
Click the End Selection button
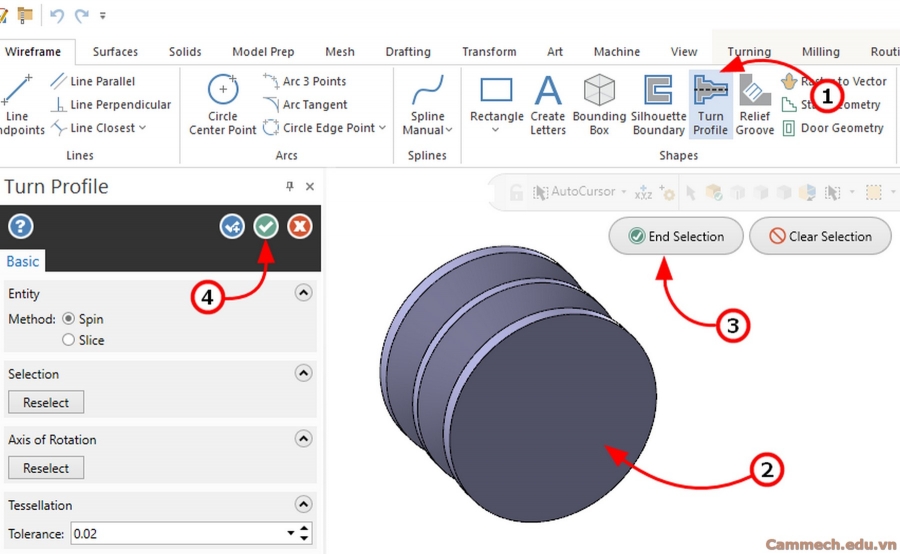pos(676,236)
